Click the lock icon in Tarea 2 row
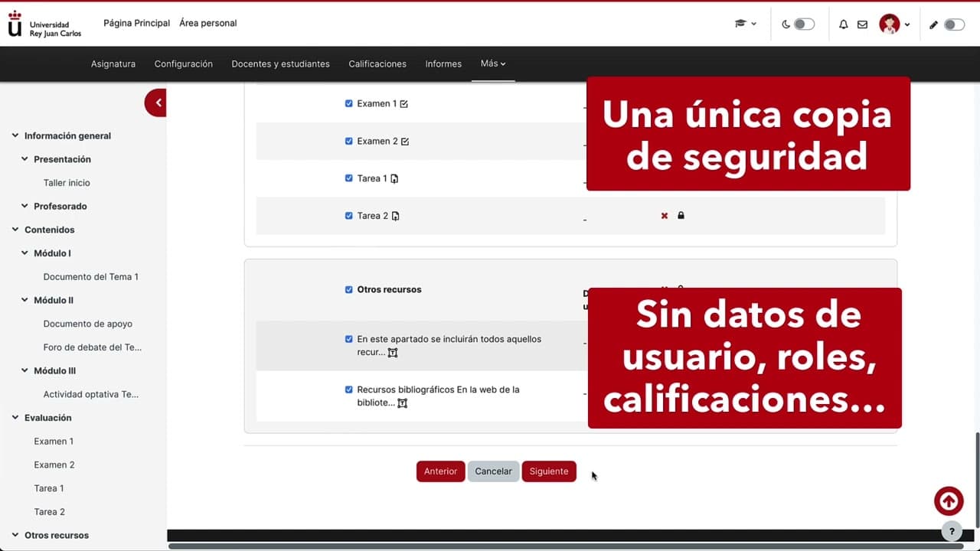This screenshot has width=980, height=551. (x=681, y=216)
